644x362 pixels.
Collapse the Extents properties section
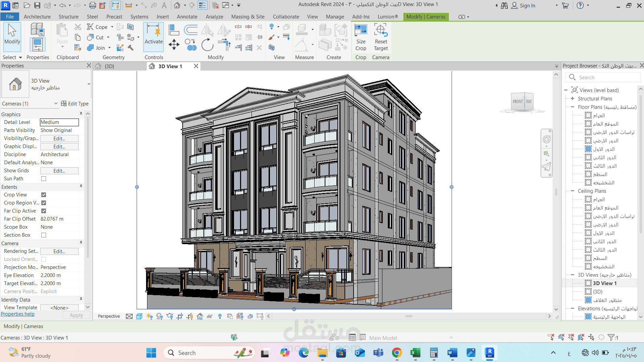tap(81, 186)
